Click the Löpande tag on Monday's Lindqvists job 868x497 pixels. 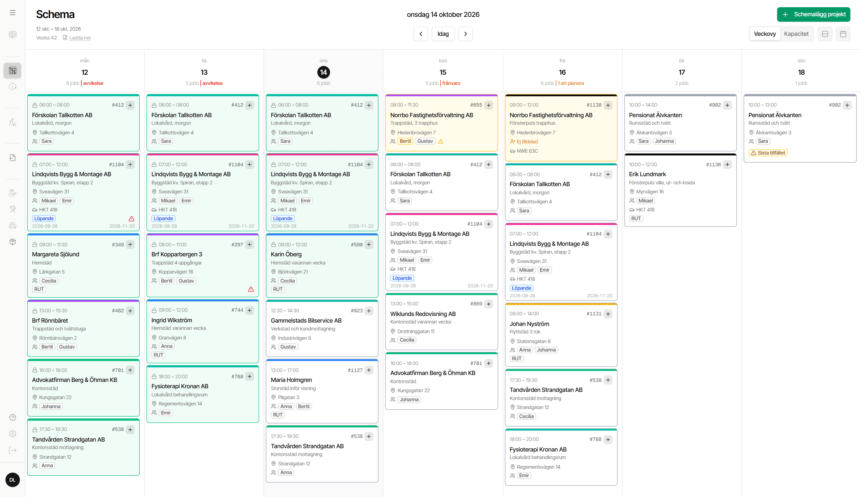(x=44, y=219)
